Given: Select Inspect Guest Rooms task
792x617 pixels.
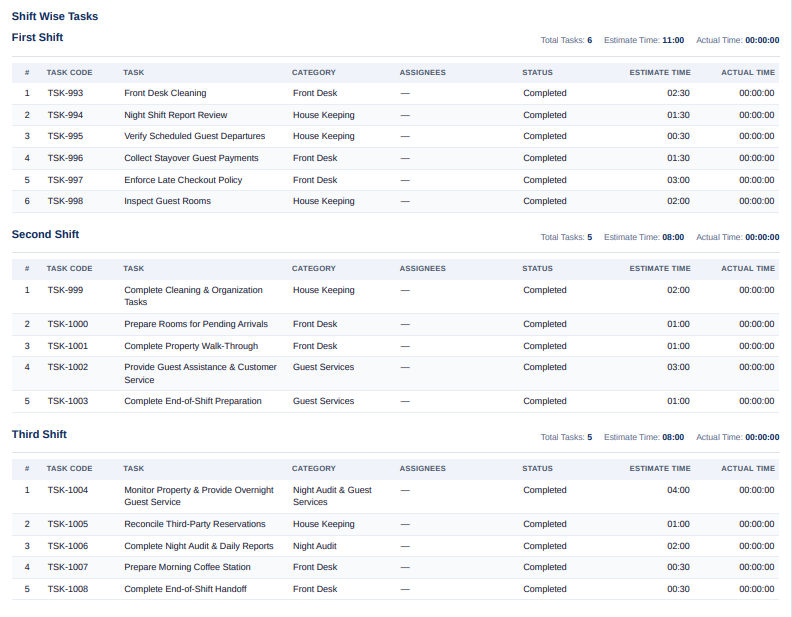Looking at the screenshot, I should [x=167, y=201].
